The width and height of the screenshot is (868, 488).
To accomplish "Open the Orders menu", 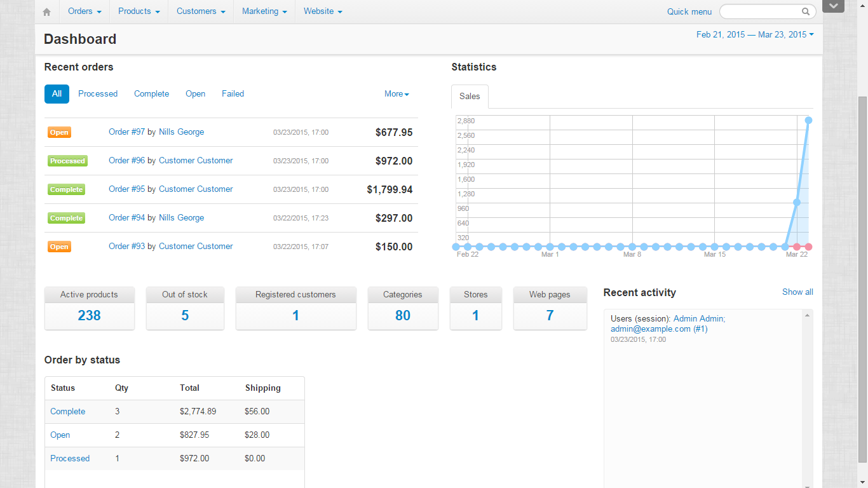I will [84, 11].
